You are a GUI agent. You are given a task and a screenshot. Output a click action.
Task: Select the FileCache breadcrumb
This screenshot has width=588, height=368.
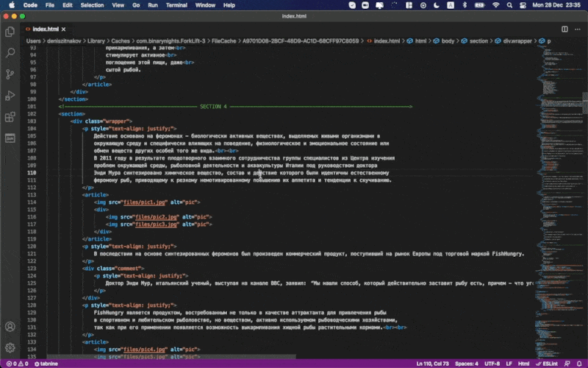point(224,41)
